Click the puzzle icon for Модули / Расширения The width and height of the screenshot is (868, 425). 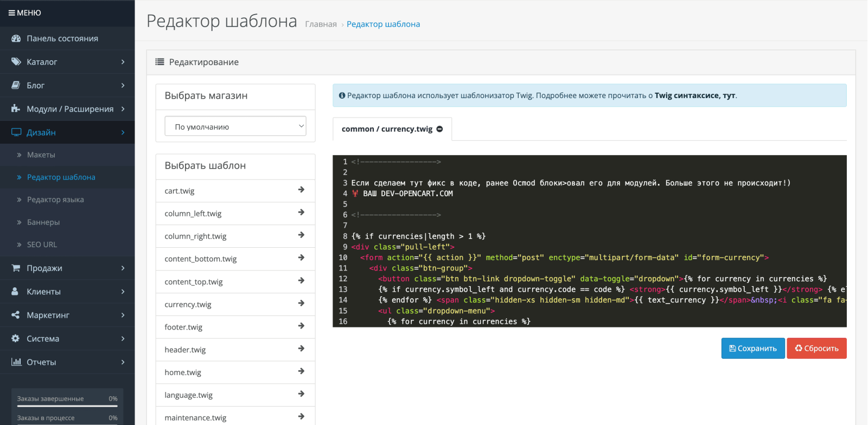click(16, 108)
